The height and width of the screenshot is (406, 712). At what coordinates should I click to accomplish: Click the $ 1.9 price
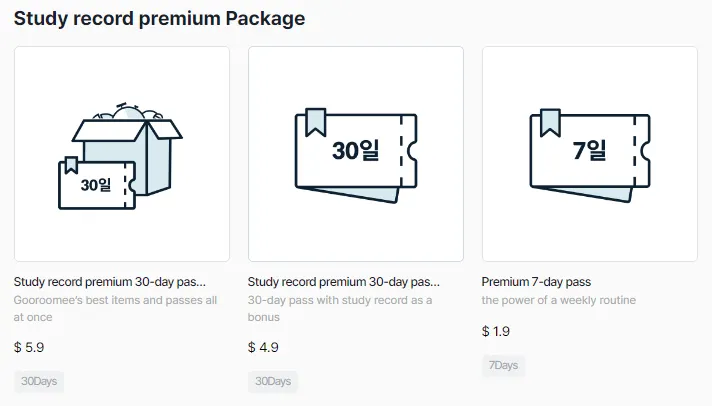(496, 331)
